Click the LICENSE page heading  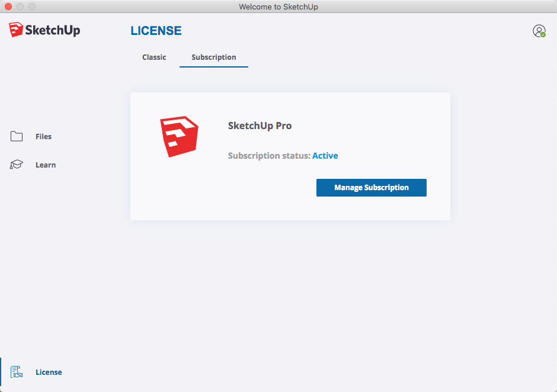pos(156,31)
